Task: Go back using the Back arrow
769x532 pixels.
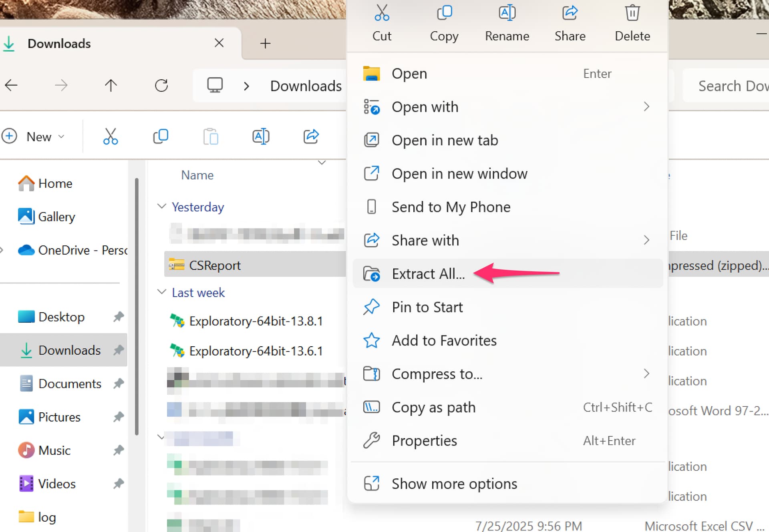Action: [x=11, y=85]
